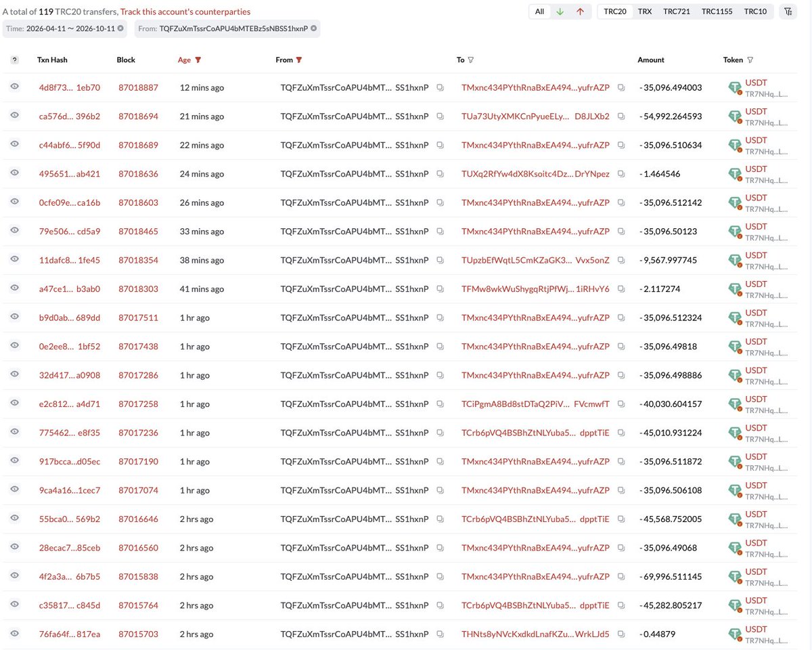Open the Token column filter funnel
The image size is (812, 650).
(750, 60)
